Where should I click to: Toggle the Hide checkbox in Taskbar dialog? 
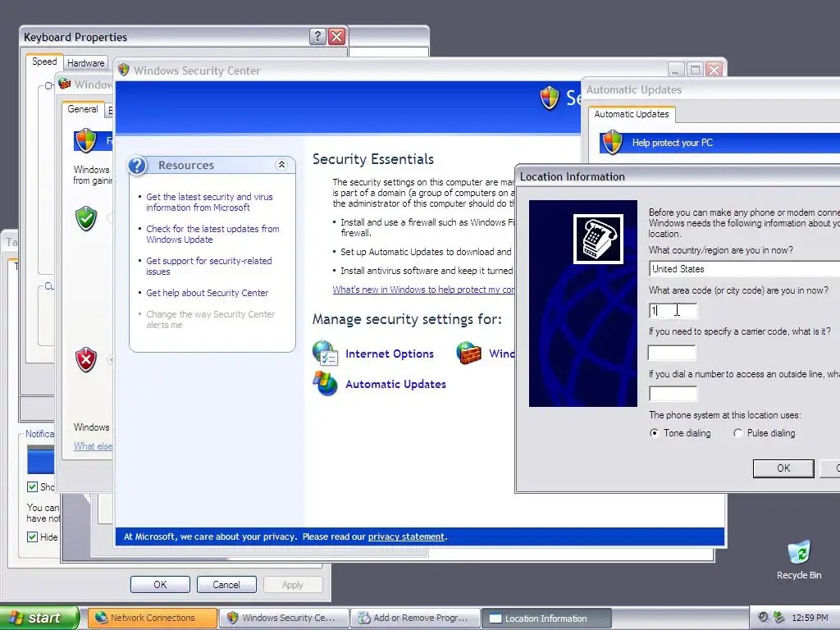(32, 536)
